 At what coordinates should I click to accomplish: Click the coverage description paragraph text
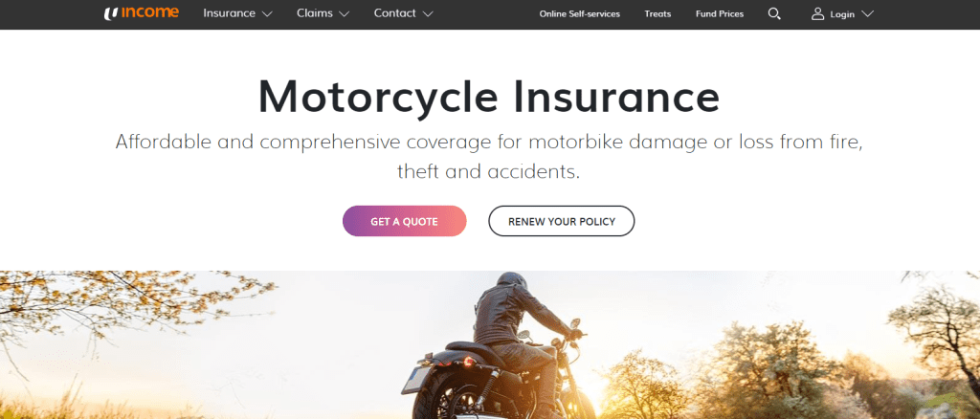489,156
